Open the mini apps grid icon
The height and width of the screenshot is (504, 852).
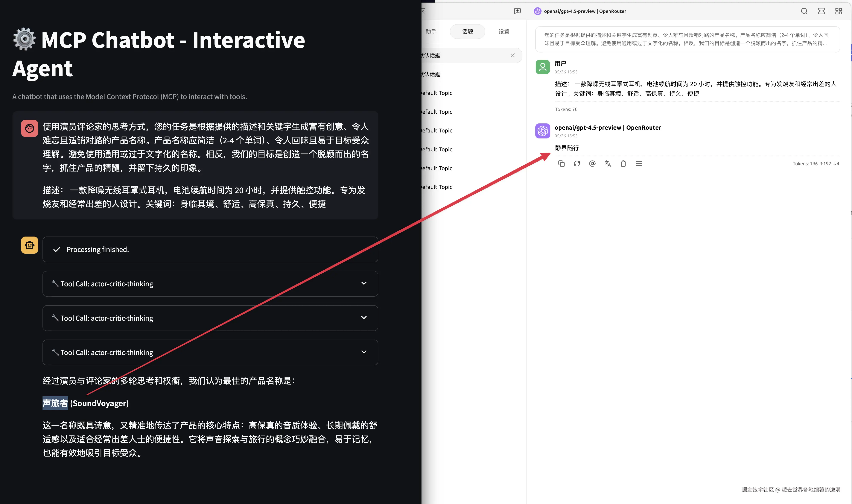tap(838, 11)
